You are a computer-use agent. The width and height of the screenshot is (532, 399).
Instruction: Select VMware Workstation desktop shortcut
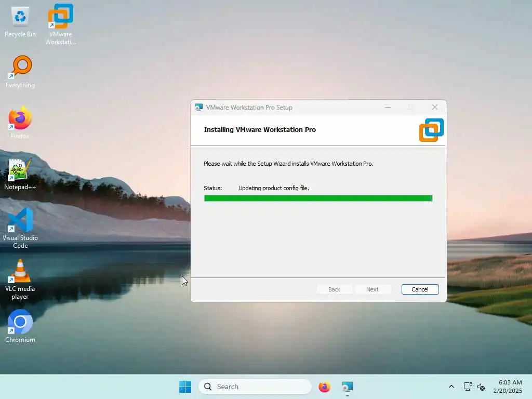coord(60,24)
